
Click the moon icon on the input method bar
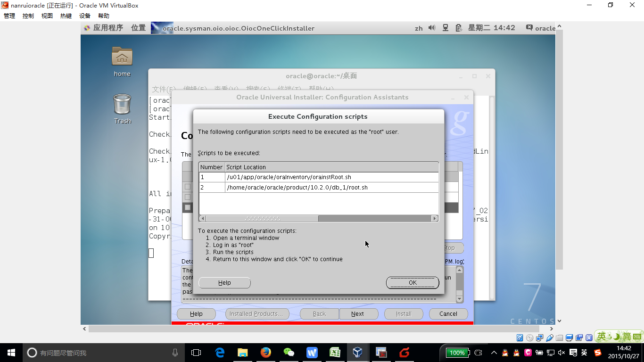[x=617, y=337]
